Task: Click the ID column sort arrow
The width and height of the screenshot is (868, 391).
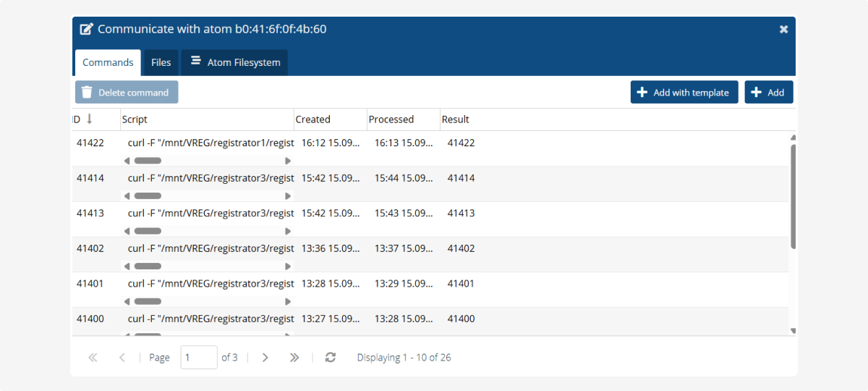Action: (x=90, y=119)
